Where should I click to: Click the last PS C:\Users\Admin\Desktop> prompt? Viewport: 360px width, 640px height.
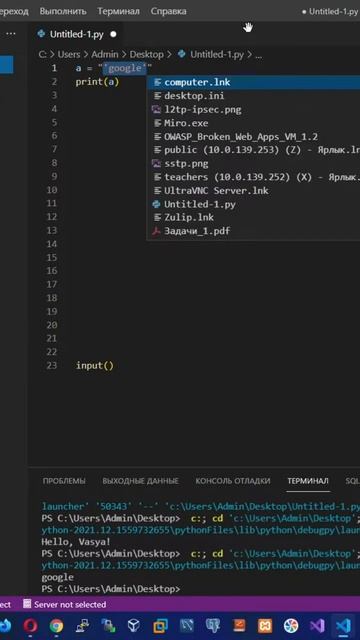[x=111, y=589]
